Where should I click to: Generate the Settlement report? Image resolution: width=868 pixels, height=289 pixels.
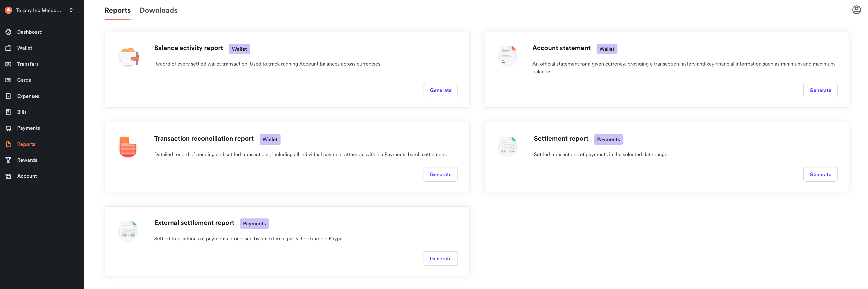pyautogui.click(x=820, y=174)
